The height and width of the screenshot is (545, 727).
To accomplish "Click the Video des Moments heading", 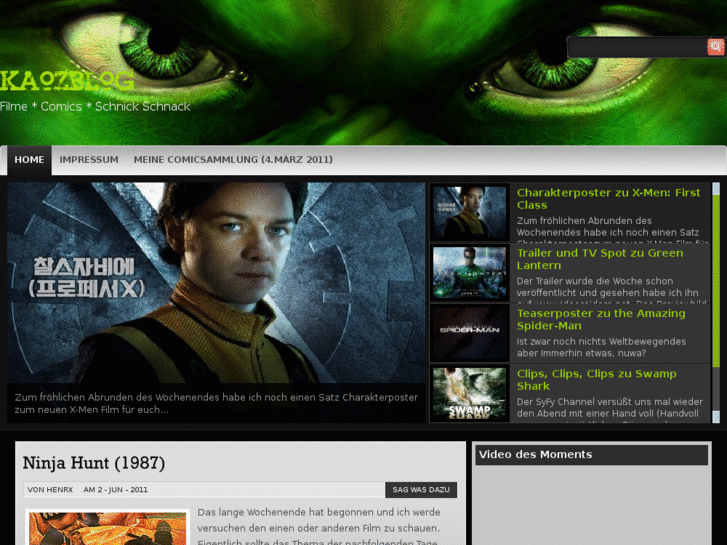I will (x=536, y=455).
